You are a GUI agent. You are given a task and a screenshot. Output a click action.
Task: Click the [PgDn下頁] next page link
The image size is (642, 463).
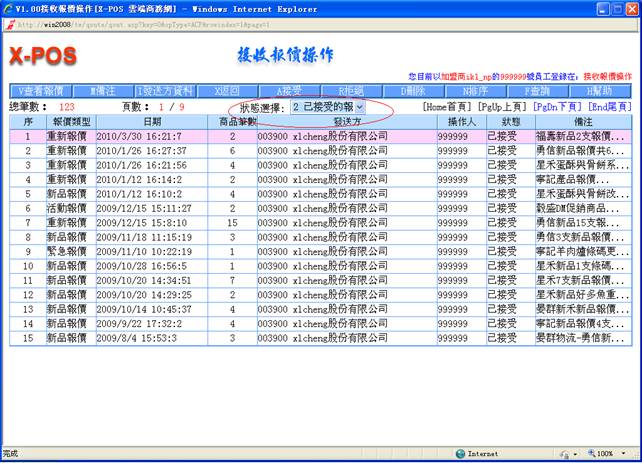[557, 106]
